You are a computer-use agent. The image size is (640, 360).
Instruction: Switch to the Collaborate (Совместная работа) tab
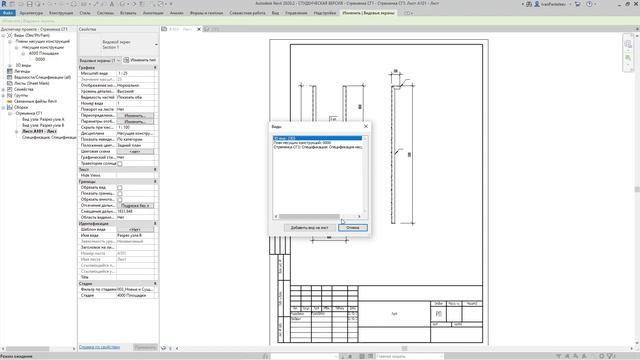click(x=247, y=13)
